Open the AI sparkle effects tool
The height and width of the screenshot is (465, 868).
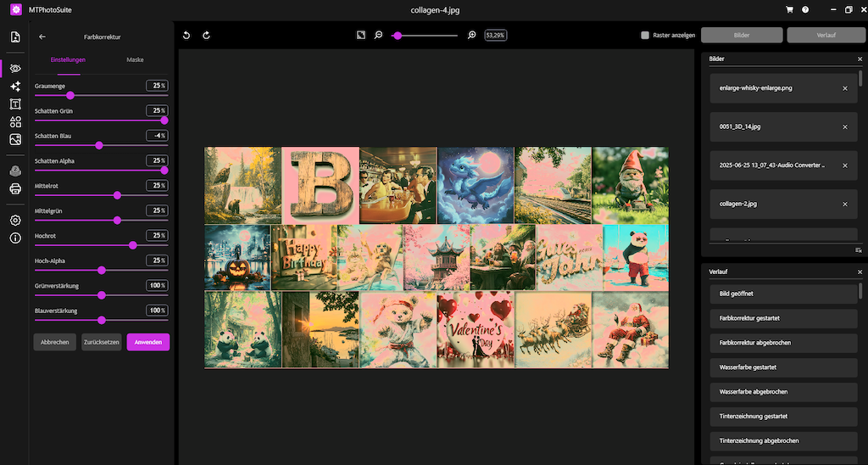(x=15, y=86)
